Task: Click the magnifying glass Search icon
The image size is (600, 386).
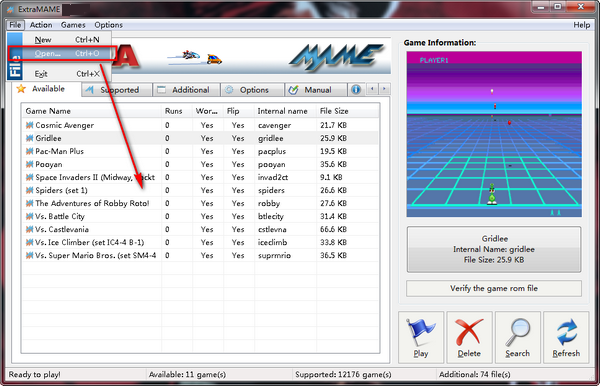Action: click(x=518, y=332)
